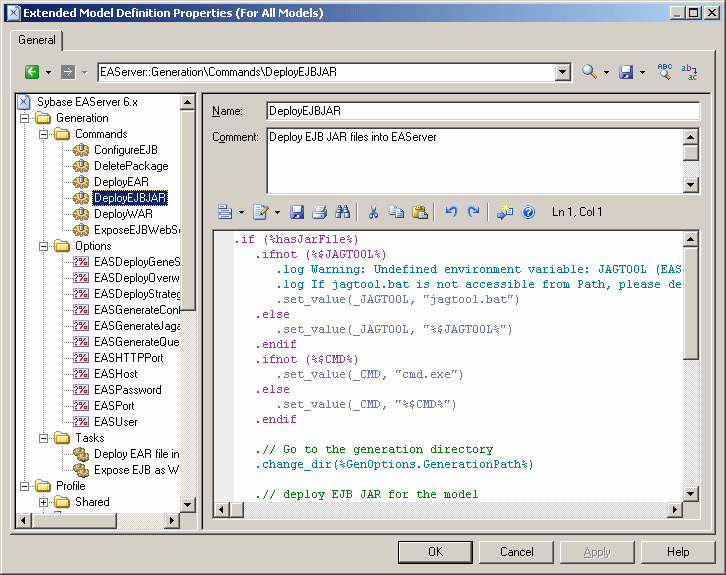Redo the last edit

click(x=473, y=212)
